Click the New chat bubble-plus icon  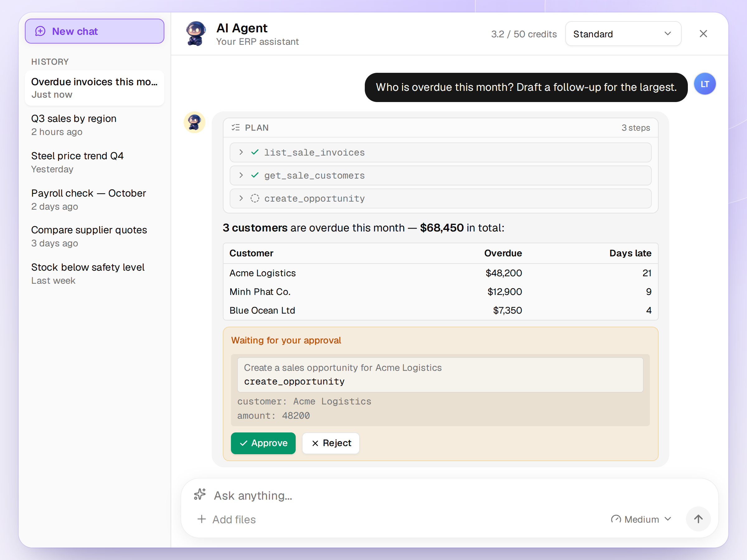(40, 31)
